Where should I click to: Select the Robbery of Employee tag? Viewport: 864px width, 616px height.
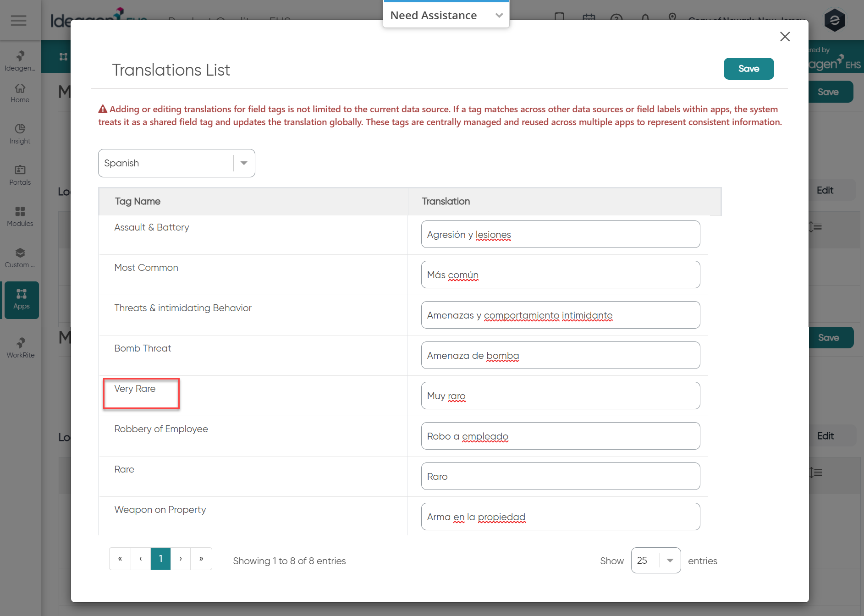[x=161, y=429]
